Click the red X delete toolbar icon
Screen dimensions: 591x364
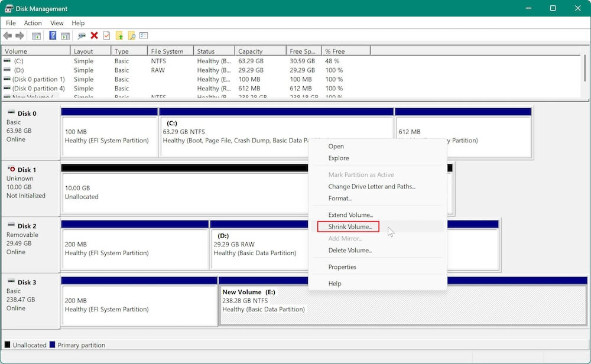coord(93,35)
